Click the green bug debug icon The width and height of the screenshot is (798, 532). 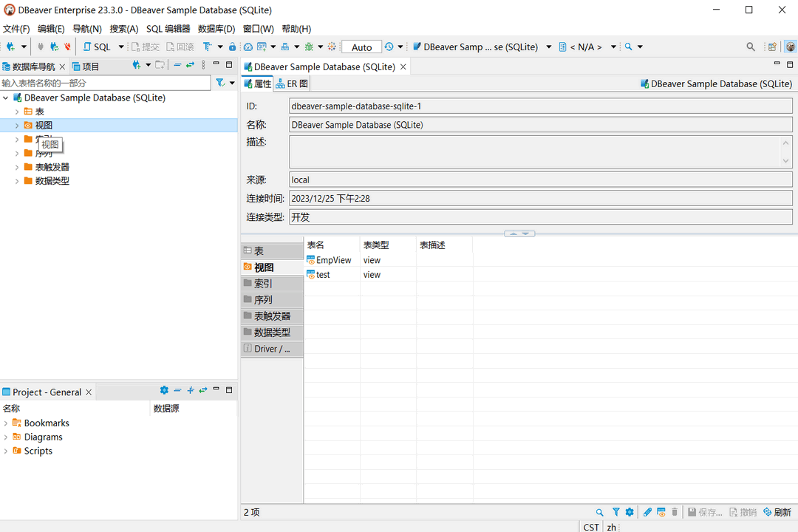click(309, 47)
